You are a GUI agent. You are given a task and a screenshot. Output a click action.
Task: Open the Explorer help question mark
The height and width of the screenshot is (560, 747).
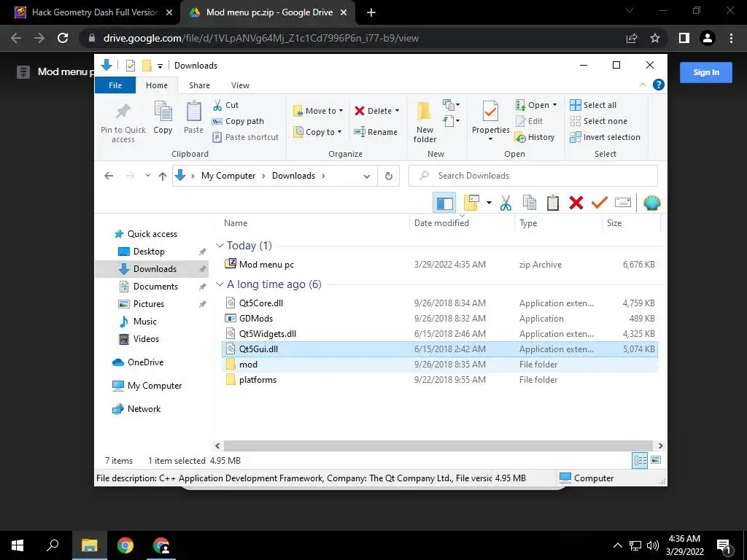pos(659,85)
